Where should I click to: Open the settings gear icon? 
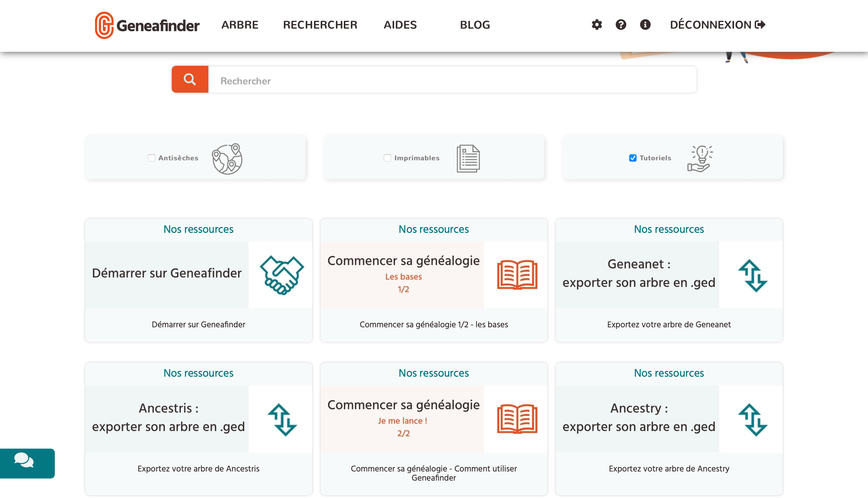[597, 25]
